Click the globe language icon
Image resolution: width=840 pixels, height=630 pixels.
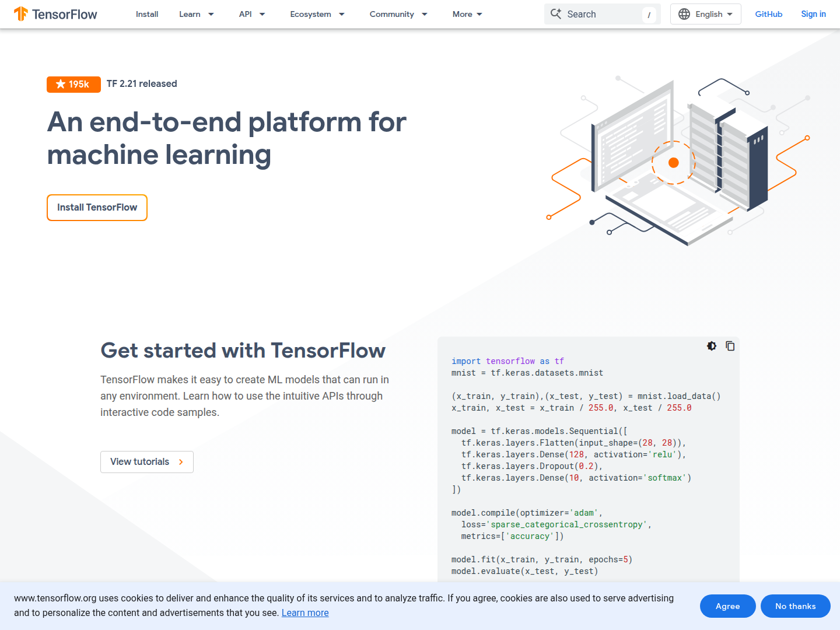point(684,14)
